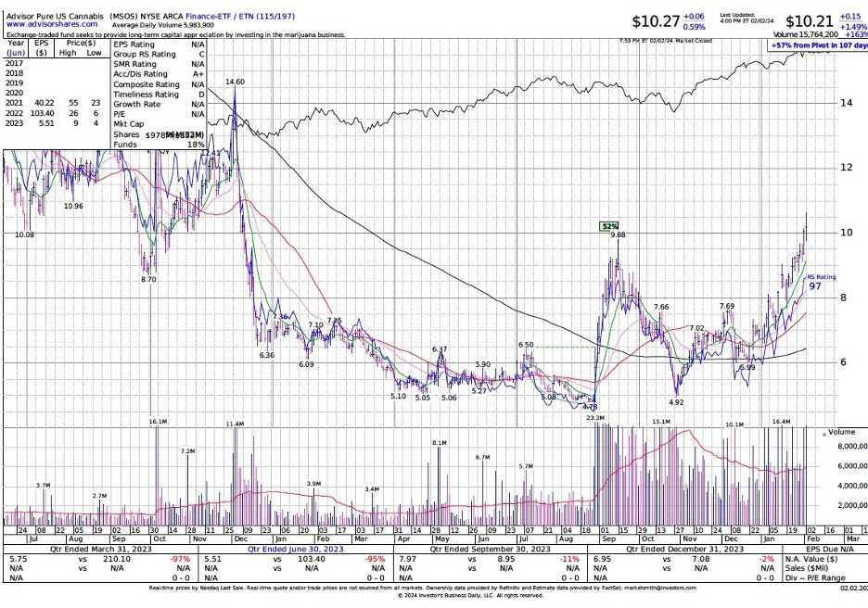
Task: Click the 4.78 August low label
Action: tap(590, 407)
